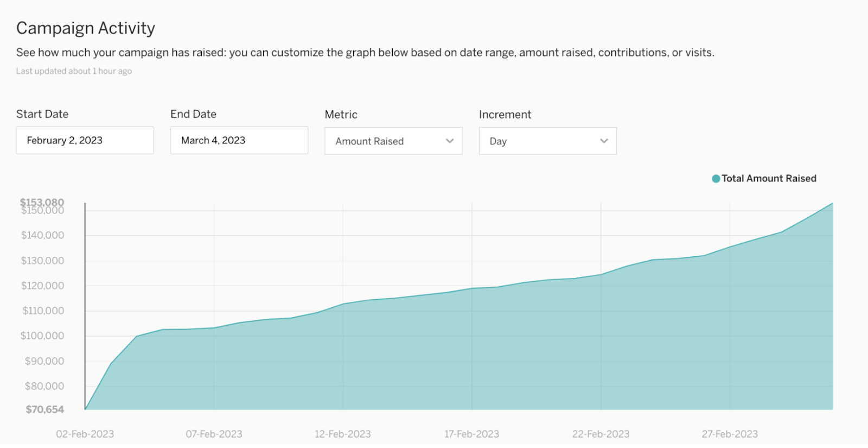Expand the Day increment dropdown
Viewport: 868px width, 448px height.
pyautogui.click(x=548, y=141)
